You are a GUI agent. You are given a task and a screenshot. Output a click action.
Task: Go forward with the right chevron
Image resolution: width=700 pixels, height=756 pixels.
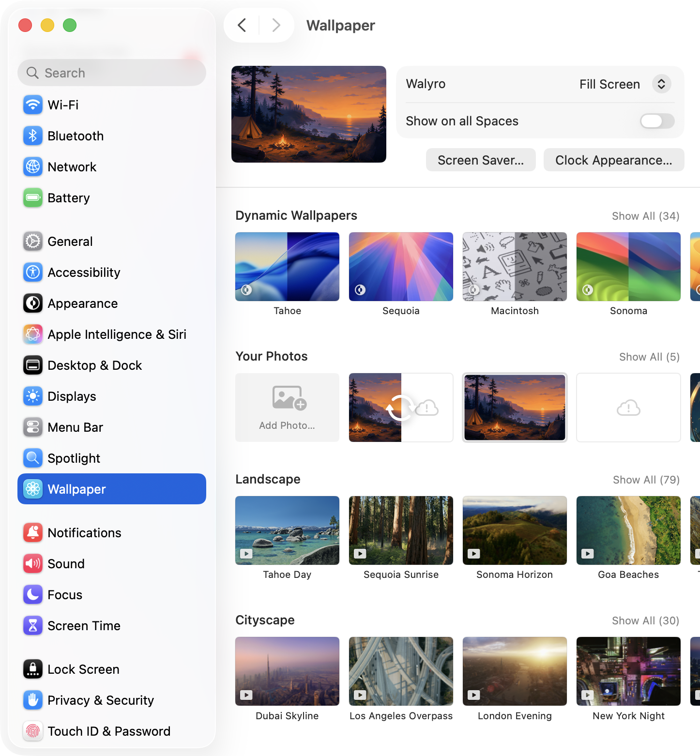pos(276,25)
